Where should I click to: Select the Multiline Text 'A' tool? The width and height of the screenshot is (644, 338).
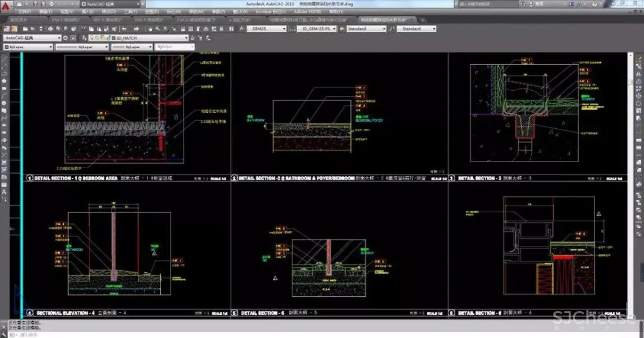(4, 192)
